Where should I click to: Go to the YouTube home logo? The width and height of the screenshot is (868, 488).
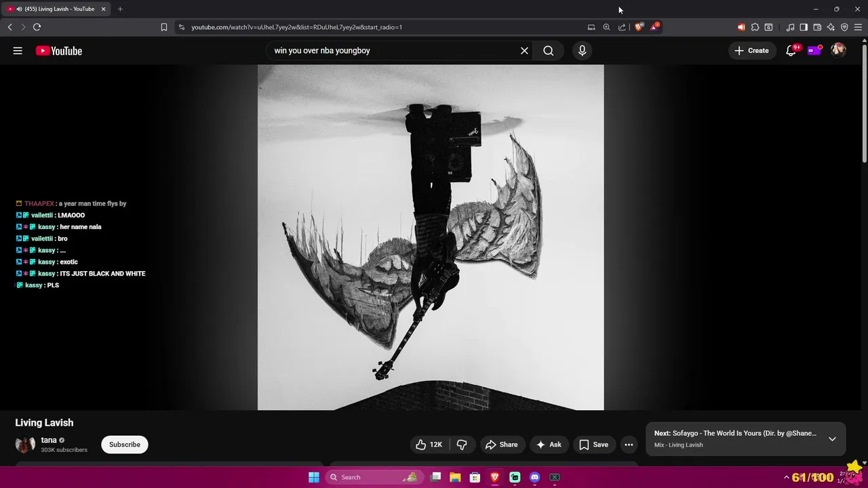(59, 51)
